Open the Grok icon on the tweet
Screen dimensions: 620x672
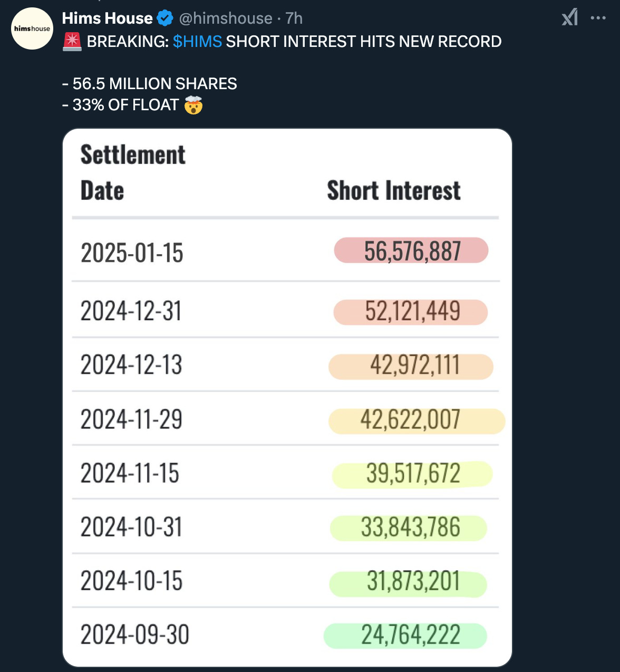tap(569, 17)
